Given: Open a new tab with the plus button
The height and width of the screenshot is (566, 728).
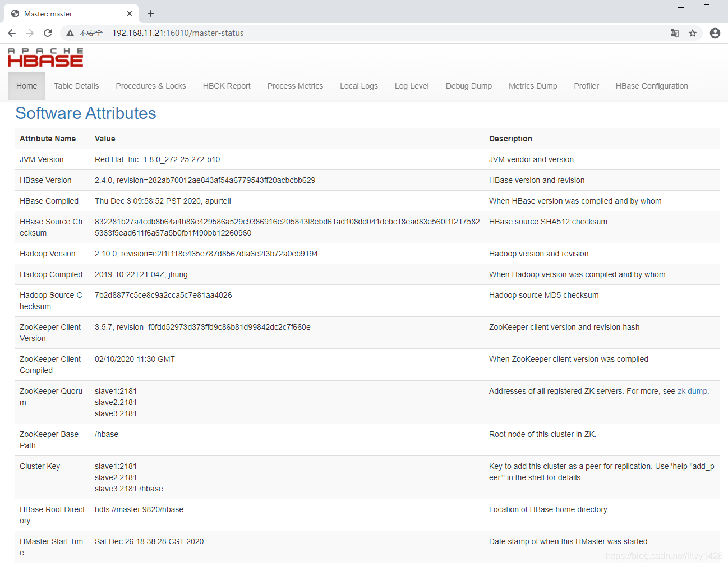Looking at the screenshot, I should click(x=151, y=13).
